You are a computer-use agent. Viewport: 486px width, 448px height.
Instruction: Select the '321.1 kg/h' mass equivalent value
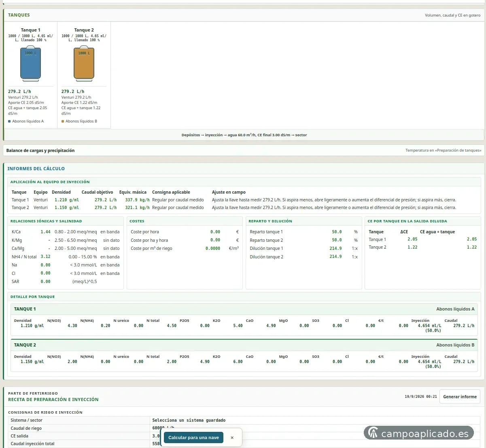point(137,207)
